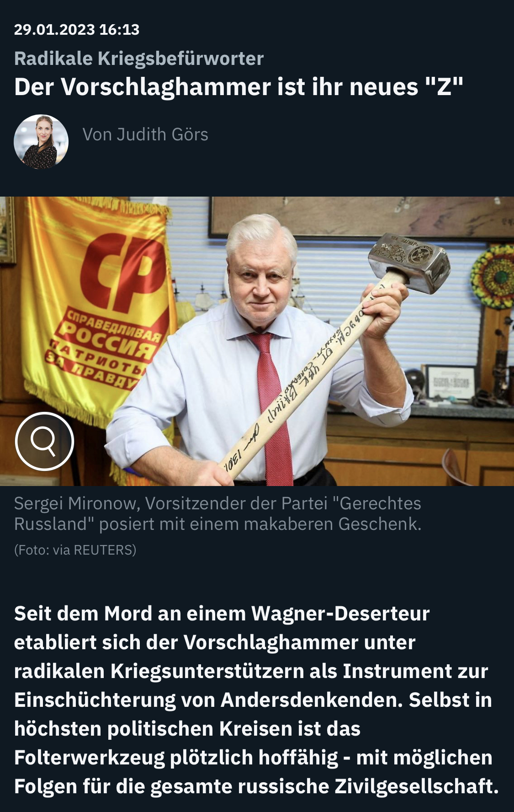Open the author's round profile picture
Viewport: 514px width, 812px height.
tap(41, 142)
